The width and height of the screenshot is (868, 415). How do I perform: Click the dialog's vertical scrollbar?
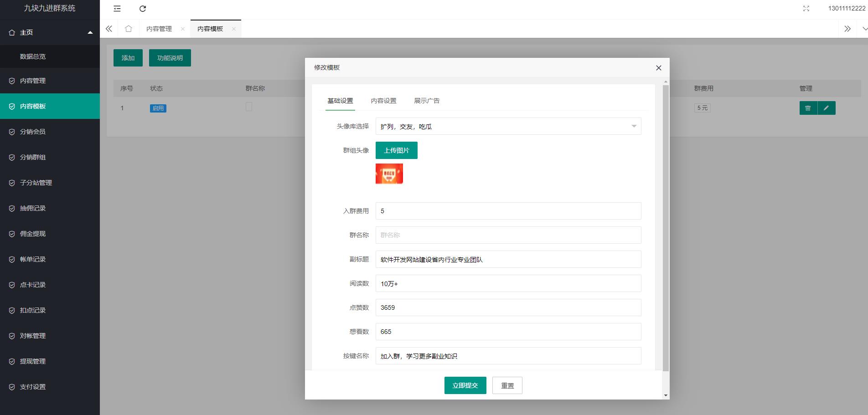[x=666, y=228]
